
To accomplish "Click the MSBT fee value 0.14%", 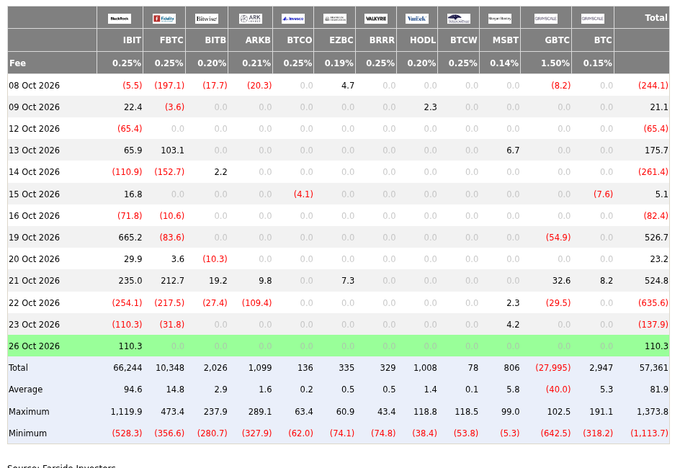I will pyautogui.click(x=504, y=63).
